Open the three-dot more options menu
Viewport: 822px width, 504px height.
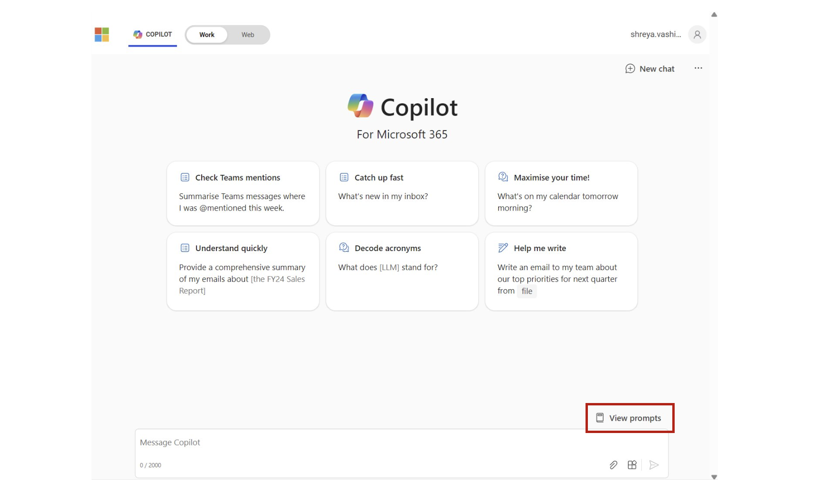[698, 68]
